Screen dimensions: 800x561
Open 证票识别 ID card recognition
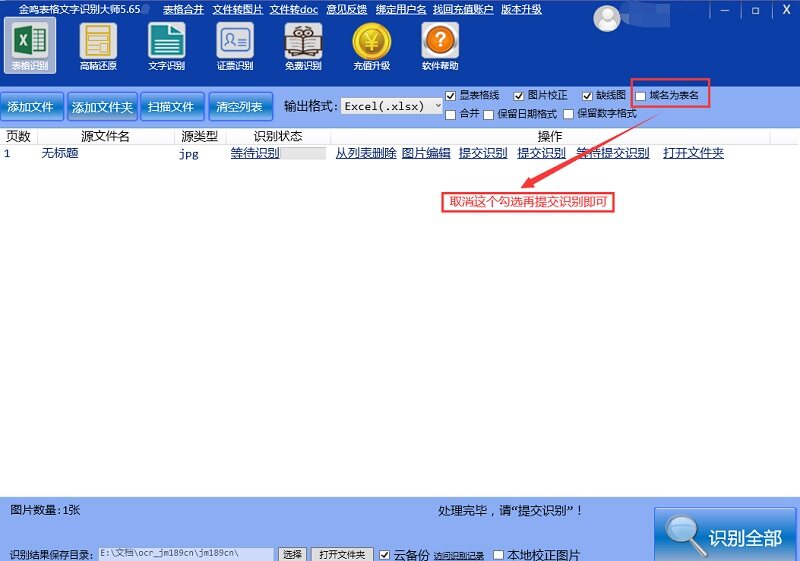(x=235, y=46)
